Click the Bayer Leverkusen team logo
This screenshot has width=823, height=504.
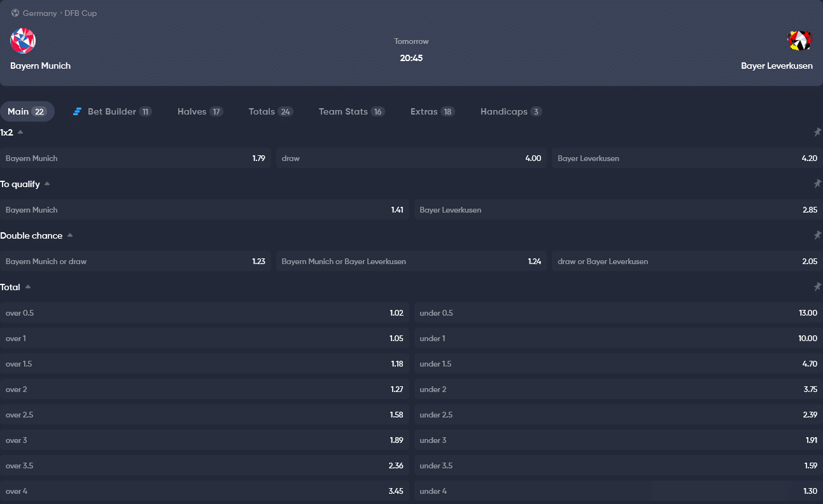[799, 41]
